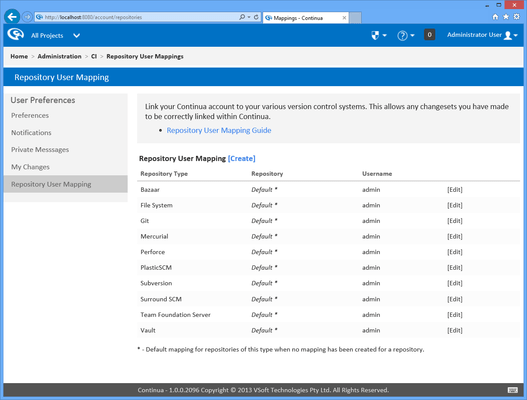This screenshot has width=527, height=400.
Task: Open the Administrator User menu
Action: [x=482, y=35]
